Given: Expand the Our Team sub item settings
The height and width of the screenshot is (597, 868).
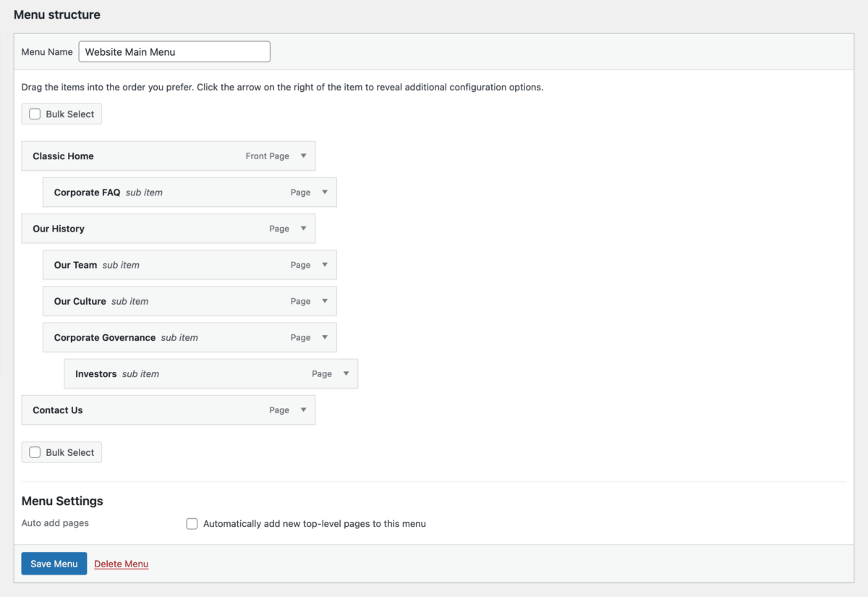Looking at the screenshot, I should 325,264.
